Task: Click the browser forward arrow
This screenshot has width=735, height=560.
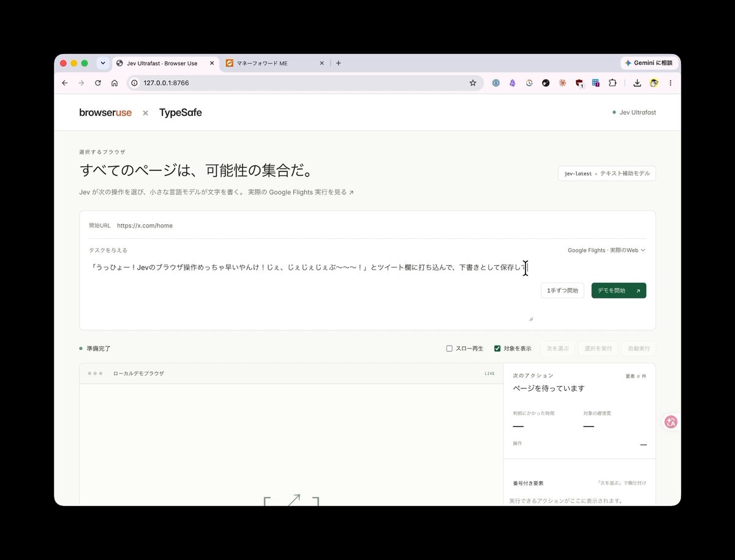Action: tap(81, 83)
